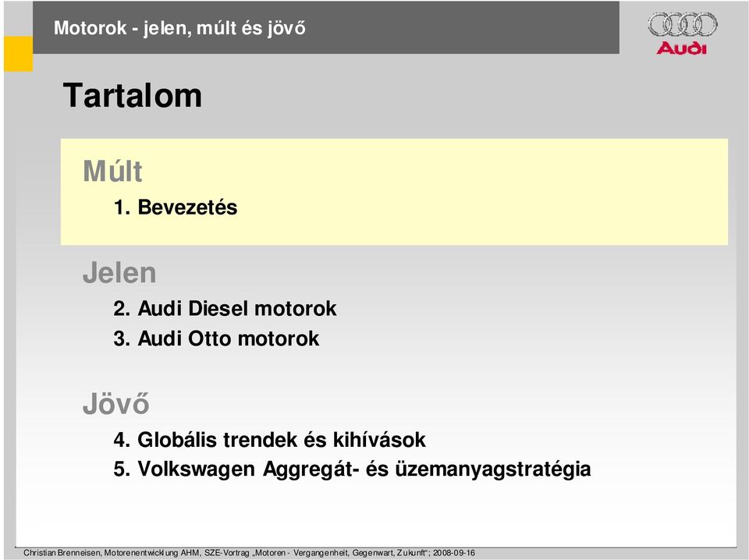The height and width of the screenshot is (560, 749).
Task: Select item '2. Audi Diesel motorok'
Action: pyautogui.click(x=225, y=308)
